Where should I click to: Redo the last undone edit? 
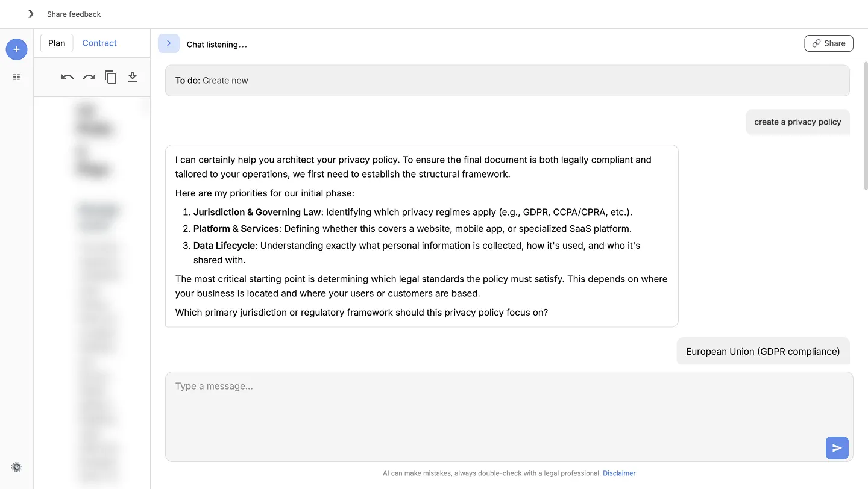pos(89,77)
